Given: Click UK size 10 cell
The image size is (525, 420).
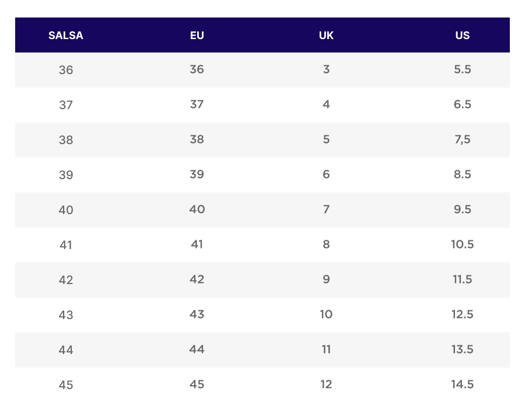Looking at the screenshot, I should tap(326, 314).
